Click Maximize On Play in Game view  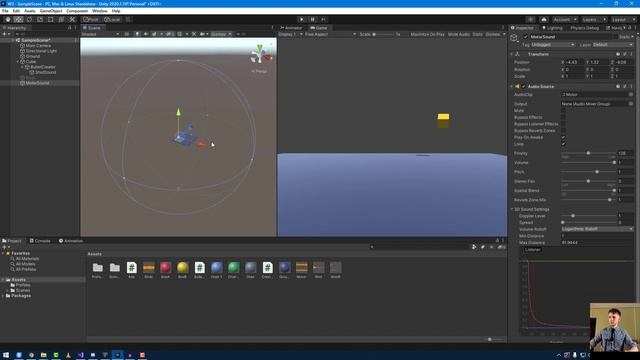[427, 34]
